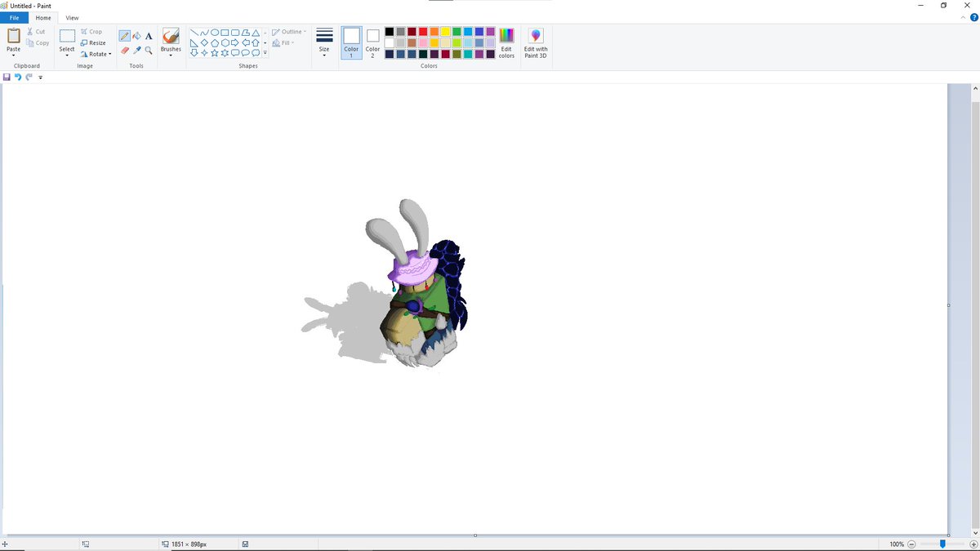The width and height of the screenshot is (980, 551).
Task: Choose the red color swatch
Action: point(423,32)
